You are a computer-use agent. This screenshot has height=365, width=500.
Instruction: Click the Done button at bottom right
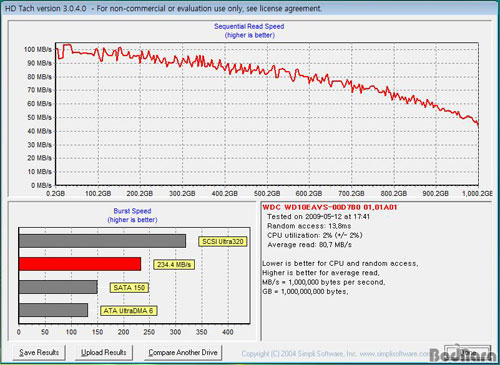point(467,353)
